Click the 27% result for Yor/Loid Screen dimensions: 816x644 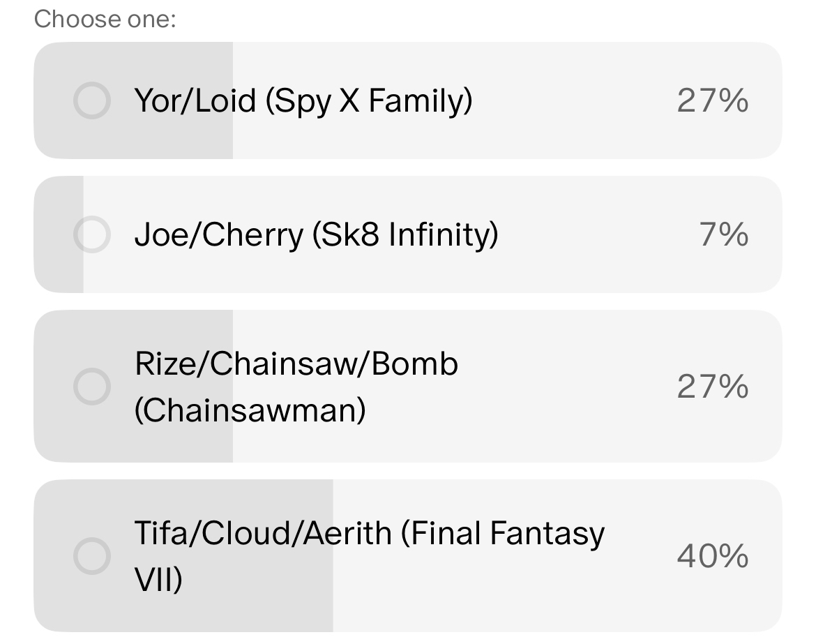(712, 100)
